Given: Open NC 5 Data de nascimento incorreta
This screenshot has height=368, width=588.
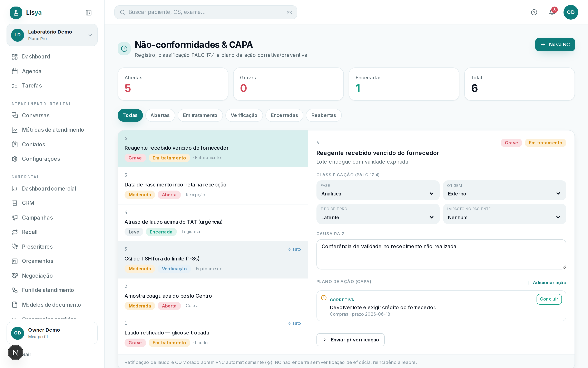Looking at the screenshot, I should tap(213, 185).
